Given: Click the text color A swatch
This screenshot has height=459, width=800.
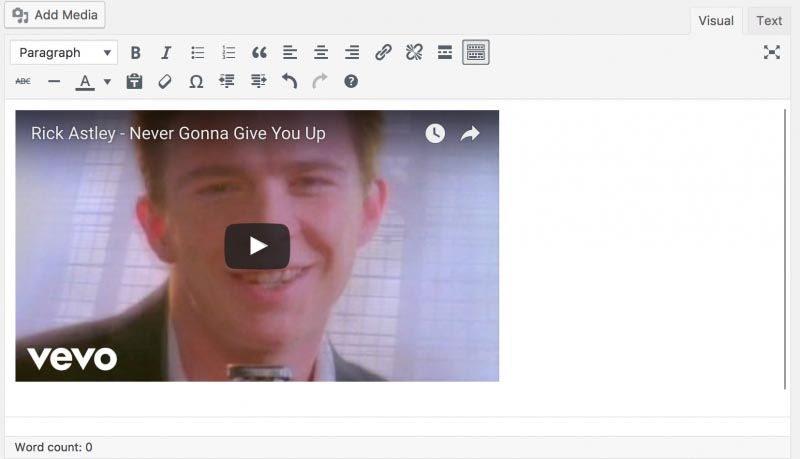Looking at the screenshot, I should pos(86,81).
